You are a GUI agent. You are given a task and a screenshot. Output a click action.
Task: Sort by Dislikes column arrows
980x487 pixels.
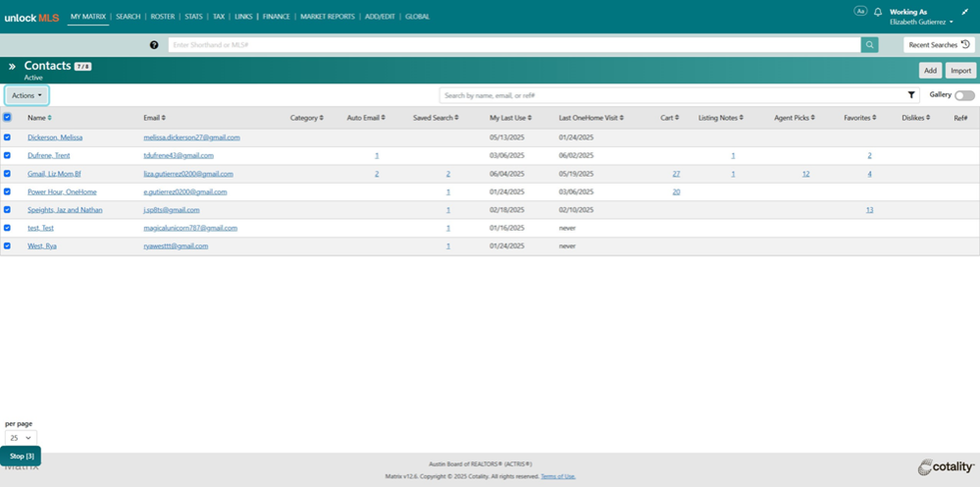[928, 118]
